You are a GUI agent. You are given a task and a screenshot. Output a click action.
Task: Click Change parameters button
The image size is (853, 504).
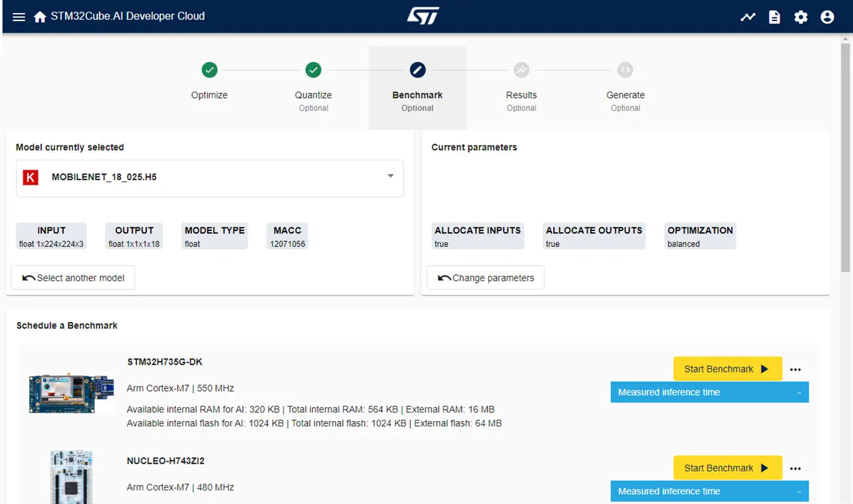coord(486,278)
